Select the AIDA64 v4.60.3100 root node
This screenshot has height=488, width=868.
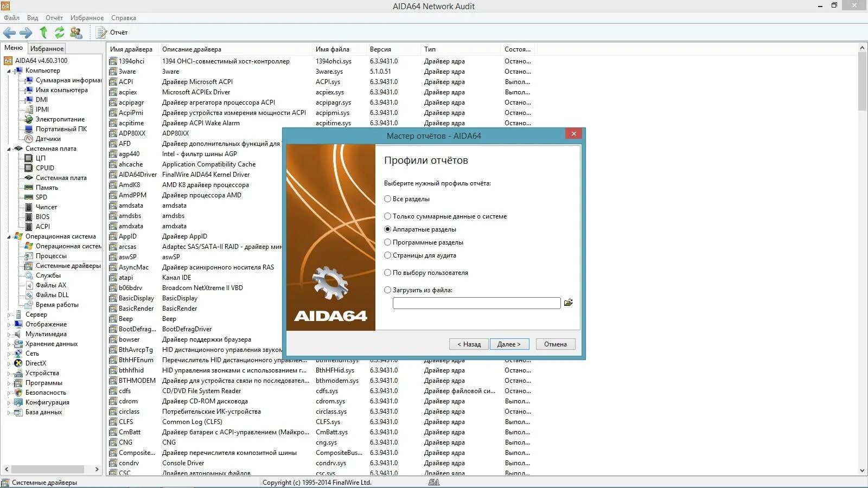(41, 61)
